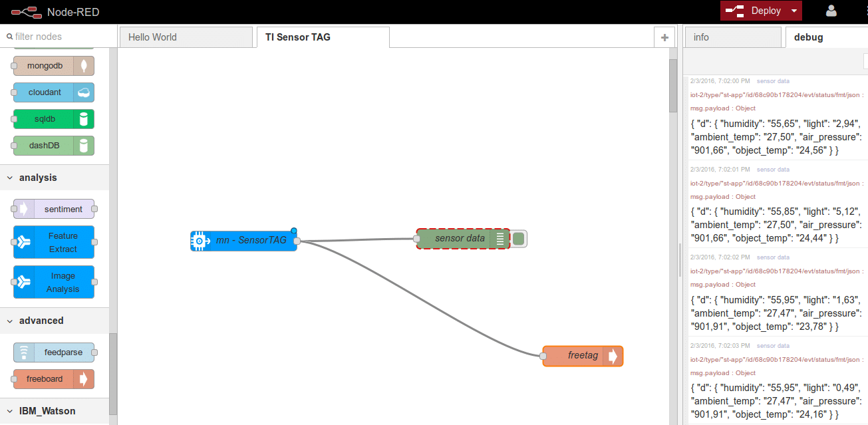Click the input port of freetag node
The image size is (868, 425).
[543, 356]
